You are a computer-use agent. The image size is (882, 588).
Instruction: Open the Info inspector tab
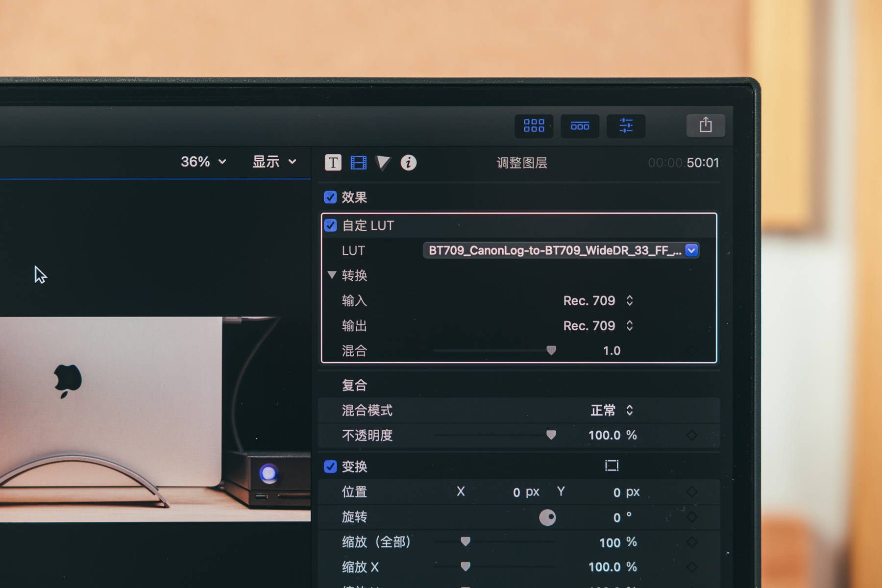coord(409,162)
